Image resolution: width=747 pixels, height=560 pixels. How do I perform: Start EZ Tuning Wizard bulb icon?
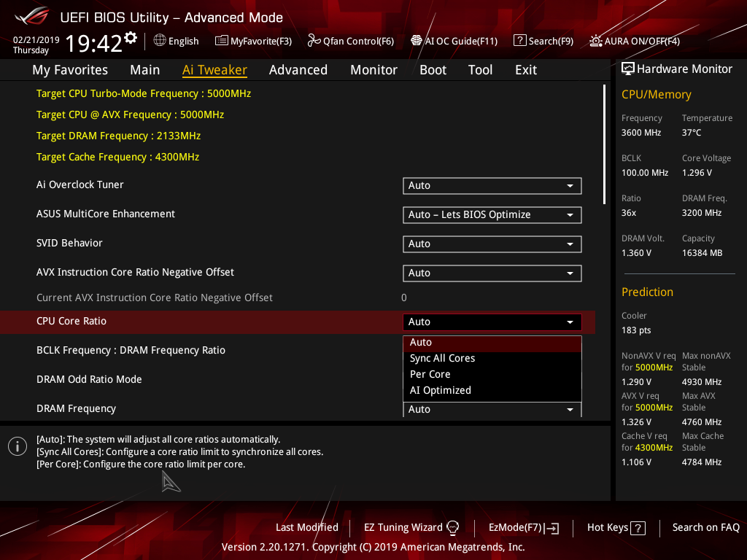[x=452, y=528]
